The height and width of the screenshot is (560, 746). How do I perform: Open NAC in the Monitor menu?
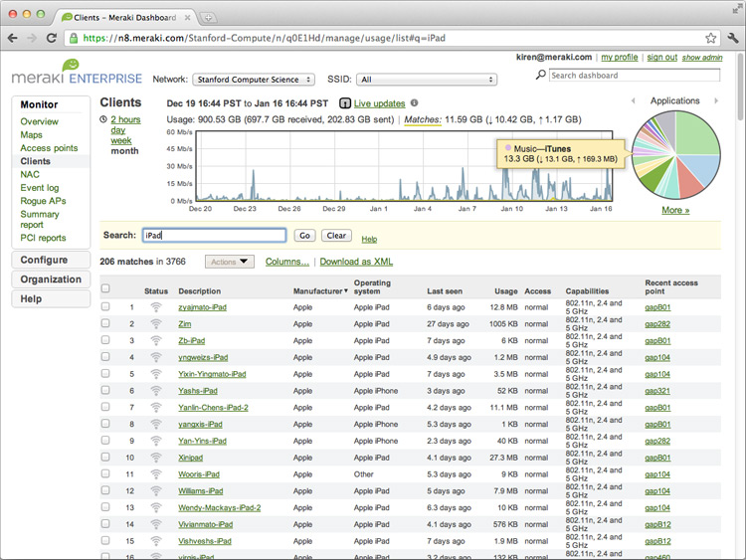(x=30, y=175)
